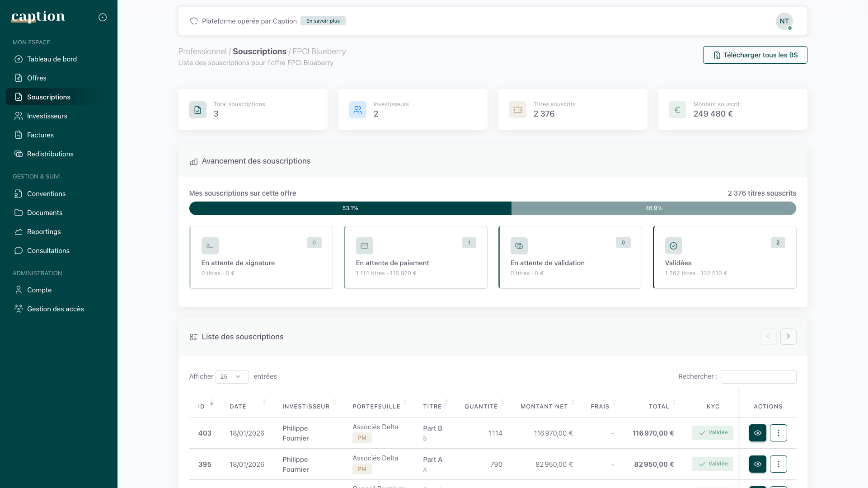Click the Validées check-circle icon card
868x488 pixels.
pyautogui.click(x=673, y=246)
